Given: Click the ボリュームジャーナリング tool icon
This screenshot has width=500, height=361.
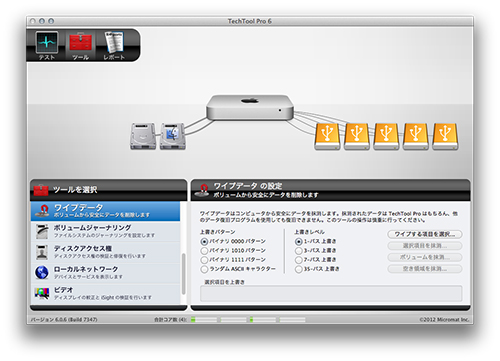Looking at the screenshot, I should click(x=42, y=232).
